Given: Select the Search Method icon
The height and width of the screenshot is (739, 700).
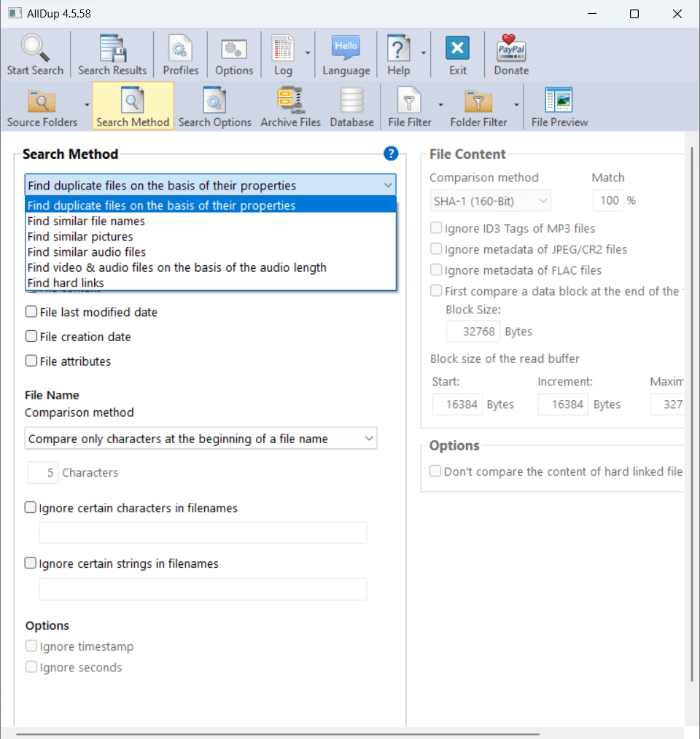Looking at the screenshot, I should point(133,100).
